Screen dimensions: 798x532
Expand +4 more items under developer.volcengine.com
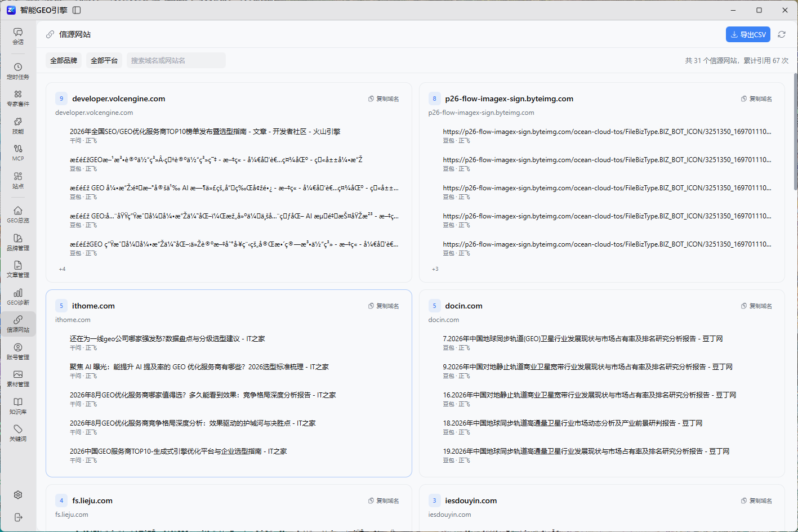(x=62, y=269)
